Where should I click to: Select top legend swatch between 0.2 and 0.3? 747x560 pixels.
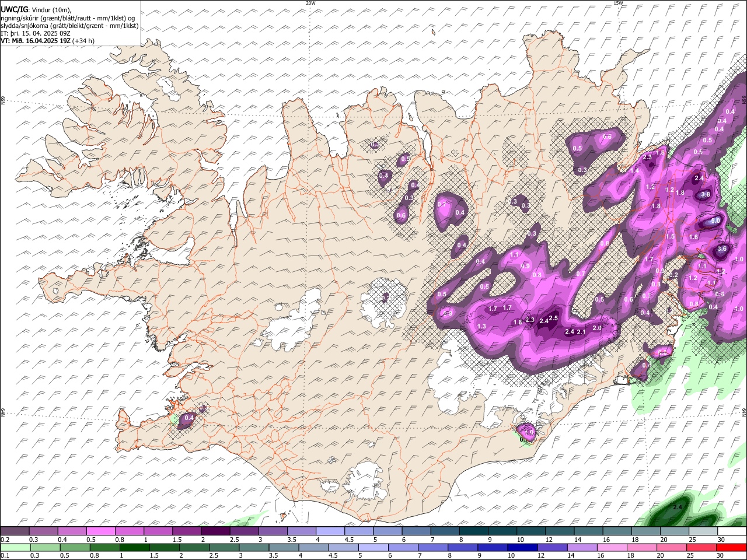pos(15,531)
